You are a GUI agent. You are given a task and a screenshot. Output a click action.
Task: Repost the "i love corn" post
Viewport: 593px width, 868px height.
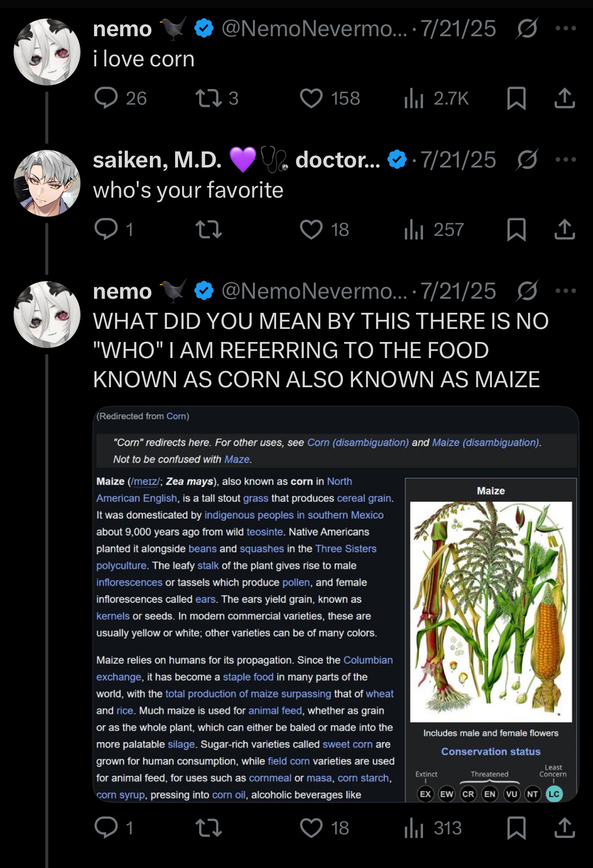click(208, 98)
